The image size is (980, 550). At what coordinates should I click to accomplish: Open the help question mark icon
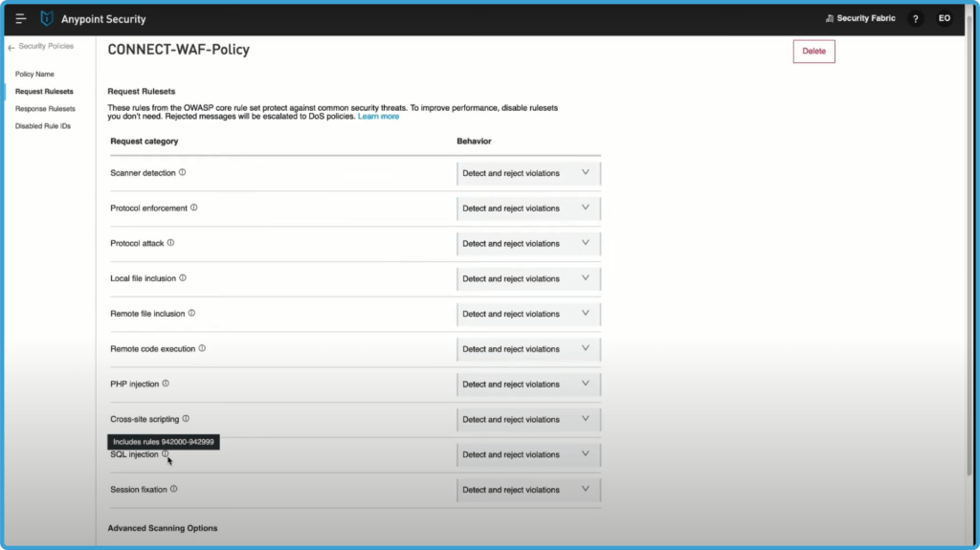click(916, 19)
